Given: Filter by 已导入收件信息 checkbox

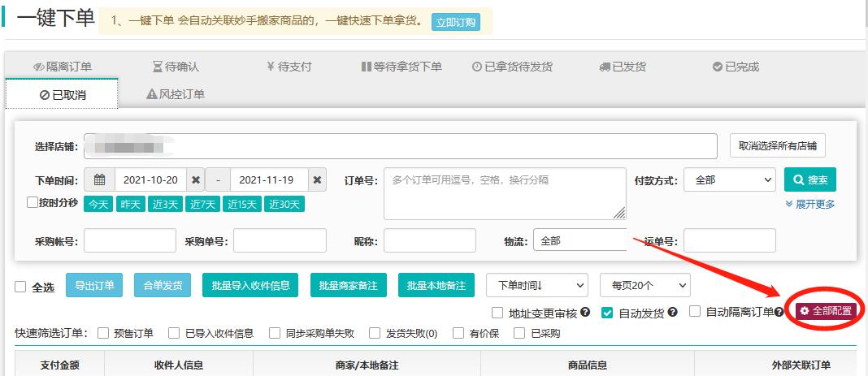Looking at the screenshot, I should pyautogui.click(x=174, y=333).
